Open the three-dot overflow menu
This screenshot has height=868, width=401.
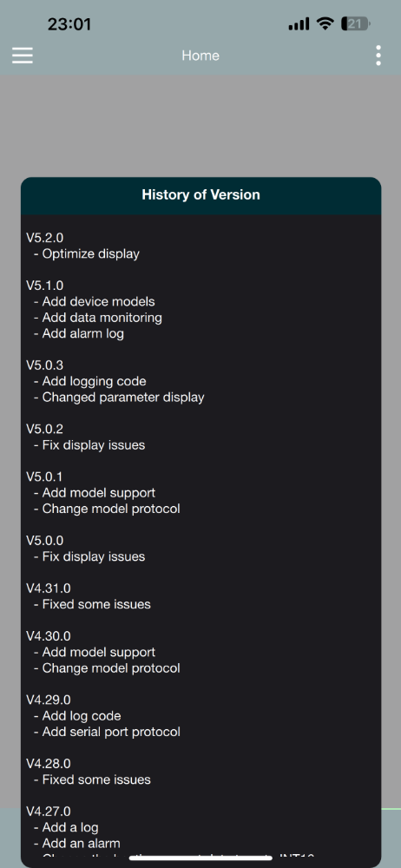(378, 56)
